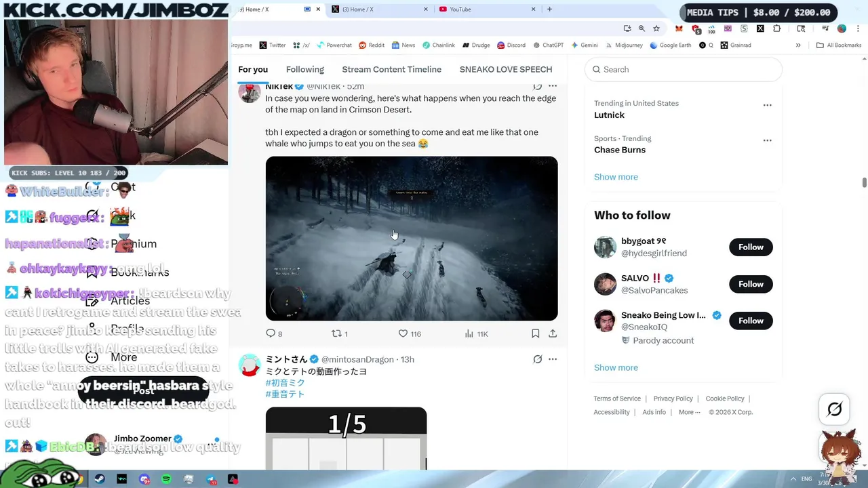Show hidden bookmarks overflow chevron
The image size is (868, 488).
(x=798, y=45)
